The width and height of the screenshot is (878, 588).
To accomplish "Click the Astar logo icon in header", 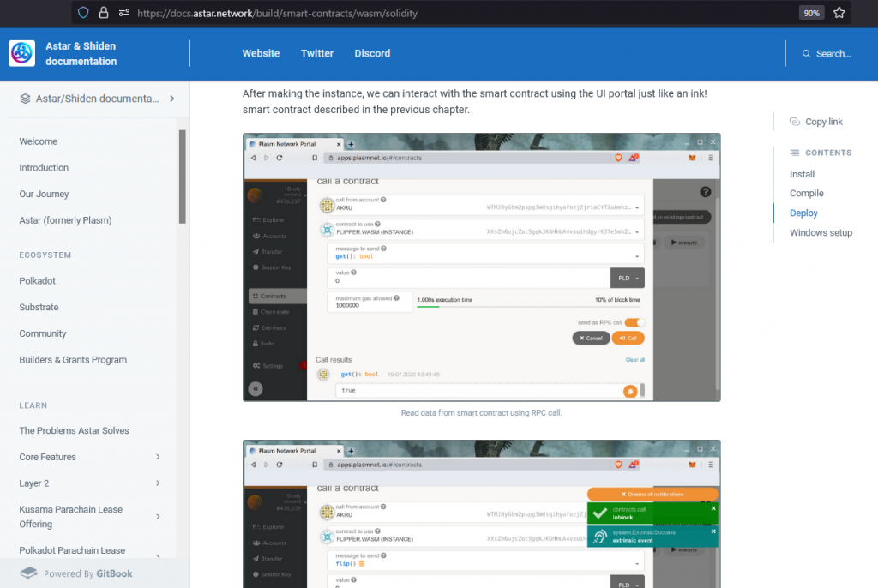I will (22, 53).
